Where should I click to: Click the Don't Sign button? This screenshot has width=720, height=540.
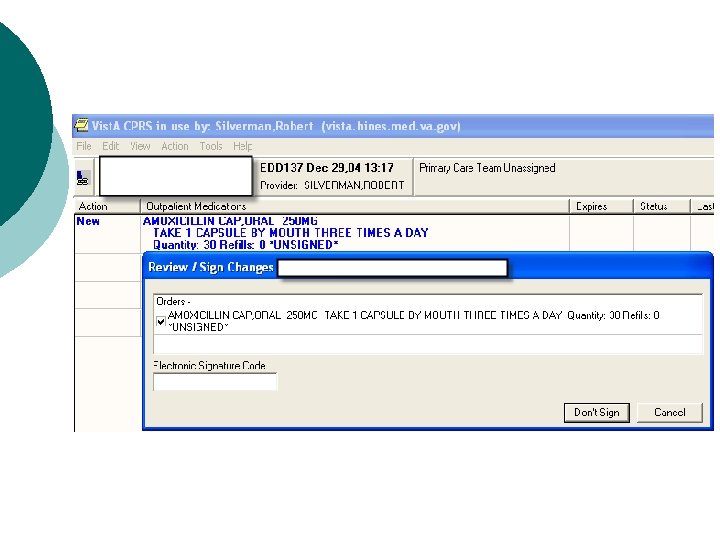coord(596,412)
